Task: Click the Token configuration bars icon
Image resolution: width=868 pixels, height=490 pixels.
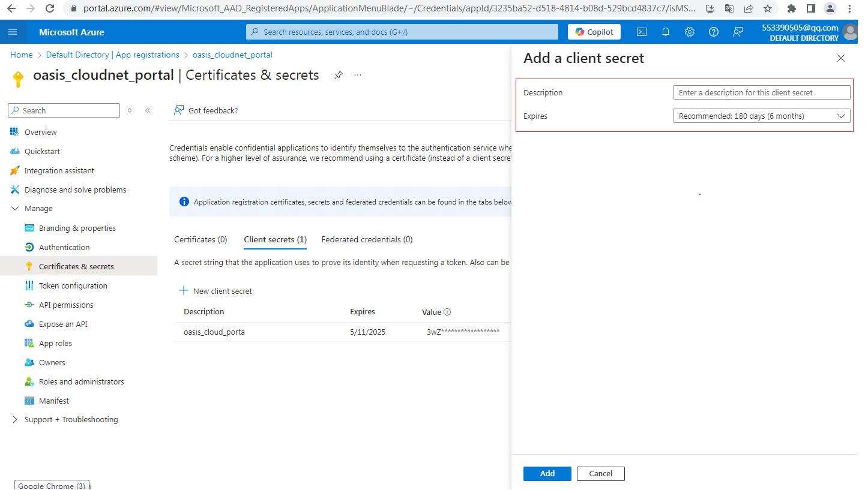Action: click(x=29, y=285)
